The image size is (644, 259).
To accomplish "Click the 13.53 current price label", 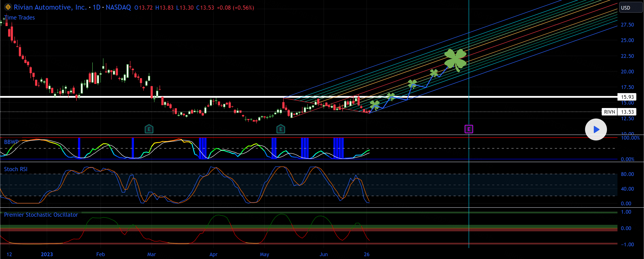I will (x=627, y=112).
